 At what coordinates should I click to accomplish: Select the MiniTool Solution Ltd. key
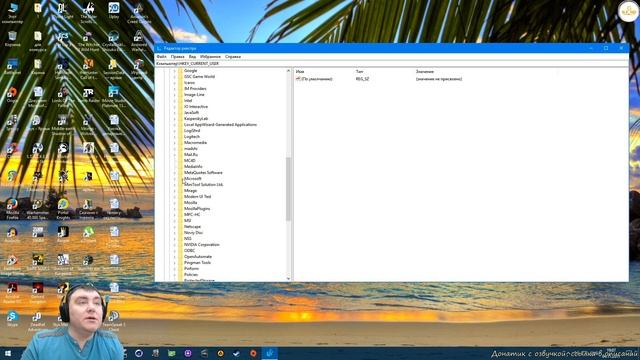[204, 184]
